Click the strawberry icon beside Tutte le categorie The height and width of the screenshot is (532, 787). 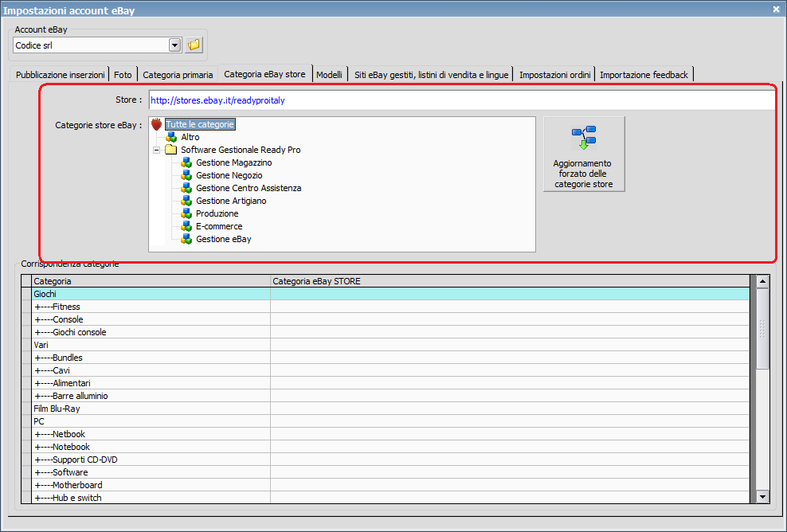[157, 124]
